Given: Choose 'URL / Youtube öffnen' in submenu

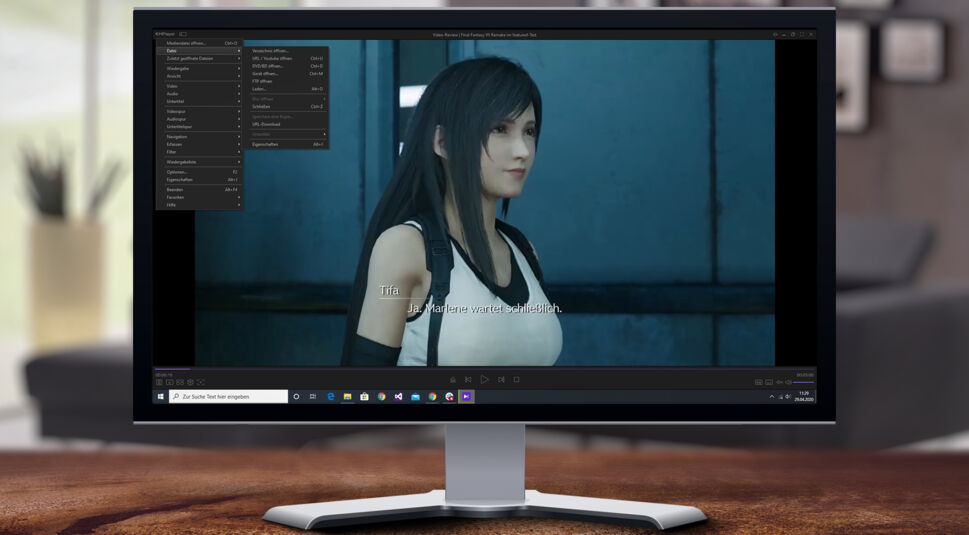Looking at the screenshot, I should point(286,58).
